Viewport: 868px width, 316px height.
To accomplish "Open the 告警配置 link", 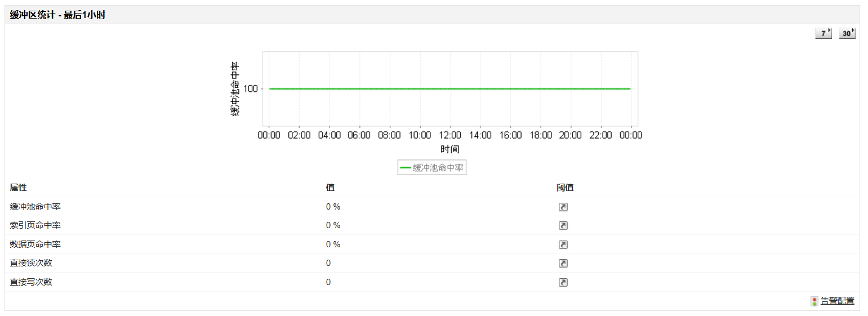I will coord(837,301).
